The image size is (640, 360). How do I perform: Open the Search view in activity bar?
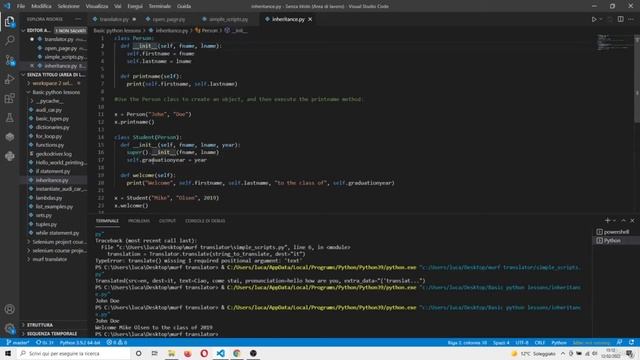(9, 40)
